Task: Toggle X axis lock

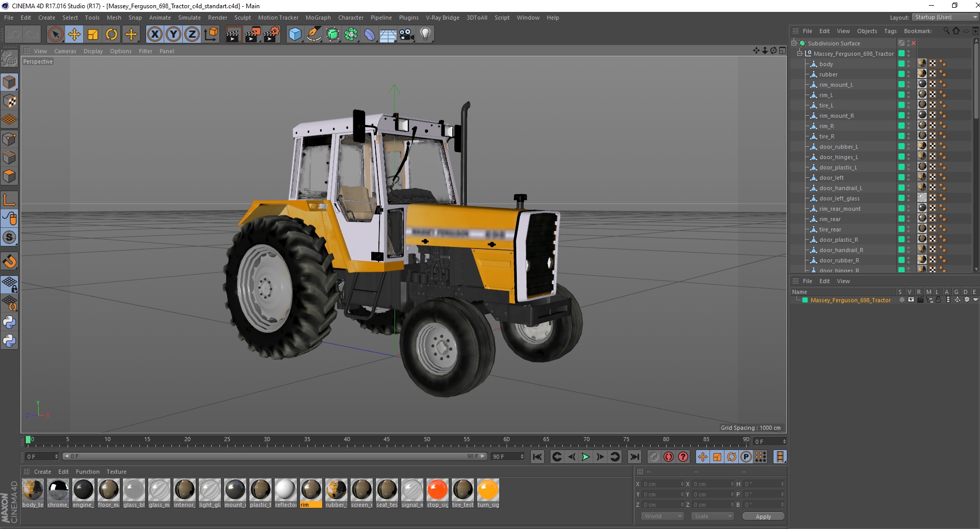Action: point(154,35)
